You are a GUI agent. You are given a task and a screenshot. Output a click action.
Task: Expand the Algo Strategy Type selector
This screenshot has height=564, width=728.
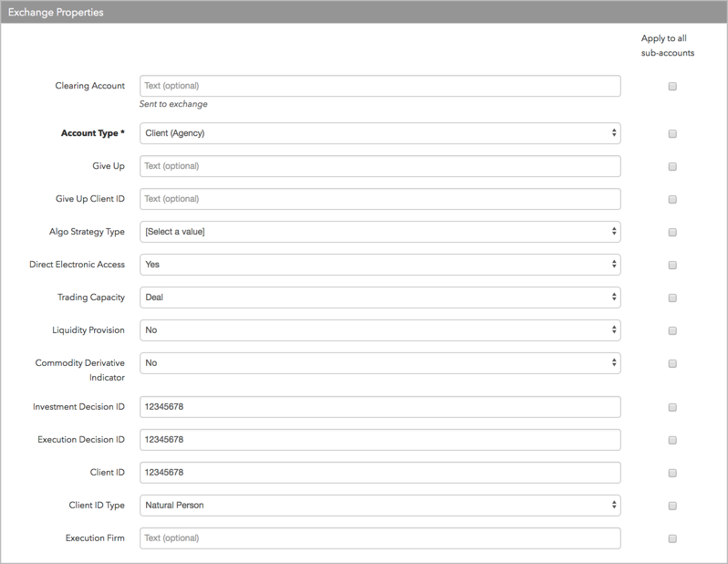pos(380,232)
